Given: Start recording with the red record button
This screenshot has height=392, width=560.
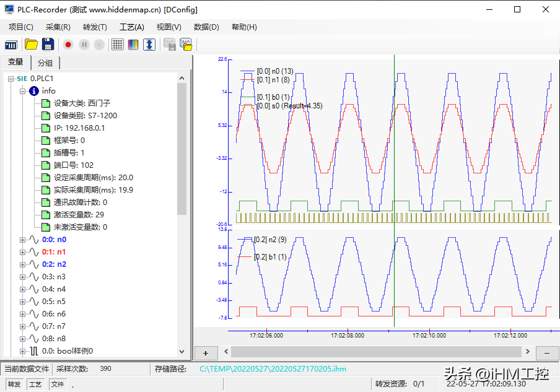Looking at the screenshot, I should (x=68, y=45).
